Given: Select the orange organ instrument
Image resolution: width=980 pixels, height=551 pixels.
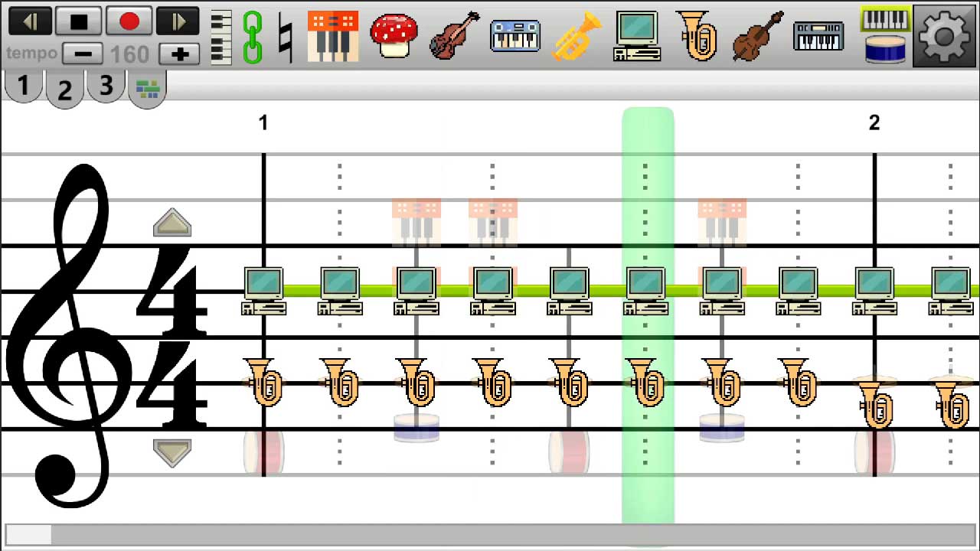Looking at the screenshot, I should tap(333, 36).
